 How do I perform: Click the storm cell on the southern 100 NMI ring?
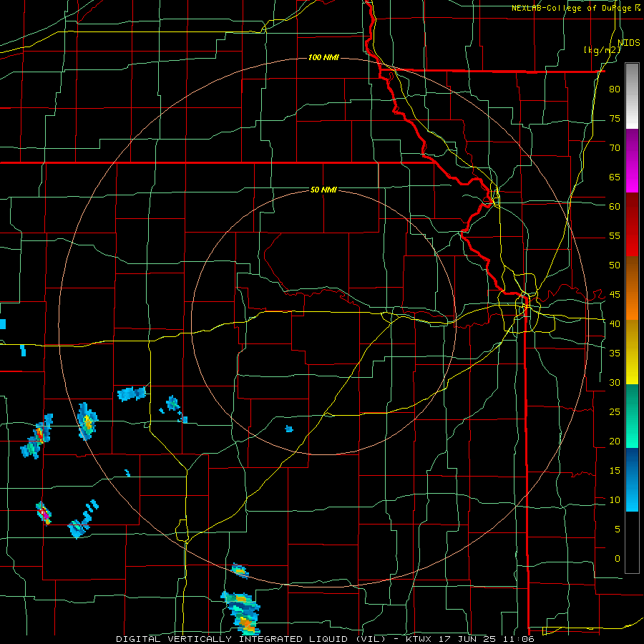[240, 570]
